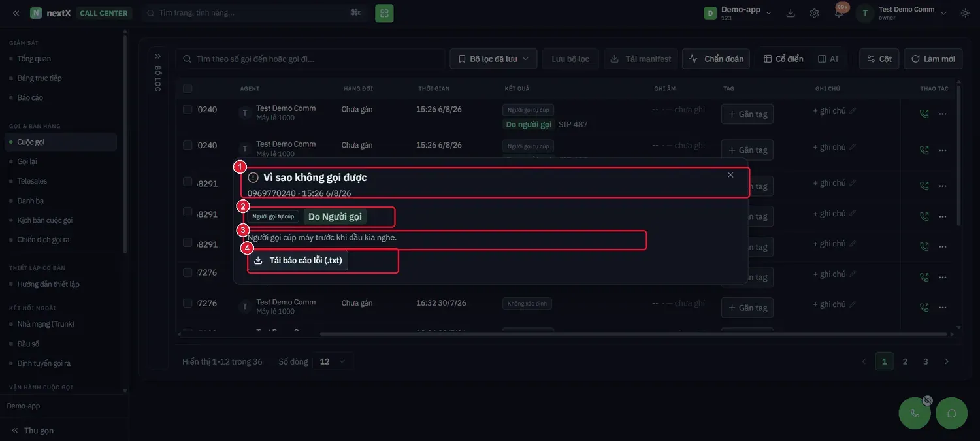Click the 'Làm mới' refresh button
The width and height of the screenshot is (980, 441).
pyautogui.click(x=933, y=59)
